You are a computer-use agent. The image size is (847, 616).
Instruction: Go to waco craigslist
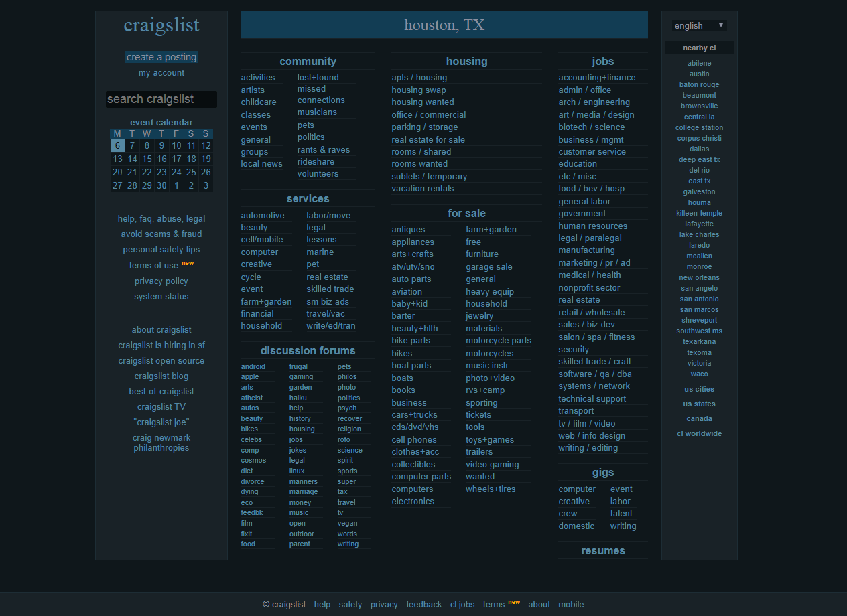699,374
